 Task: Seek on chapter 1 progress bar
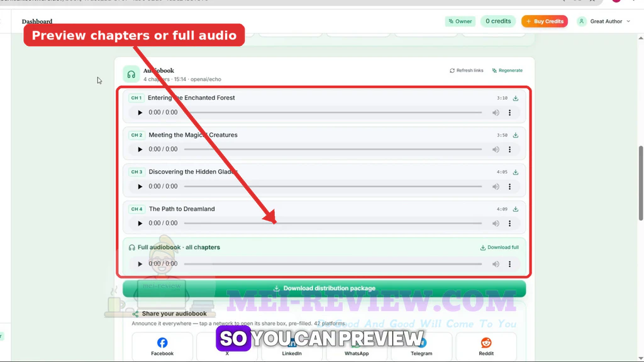coord(333,112)
